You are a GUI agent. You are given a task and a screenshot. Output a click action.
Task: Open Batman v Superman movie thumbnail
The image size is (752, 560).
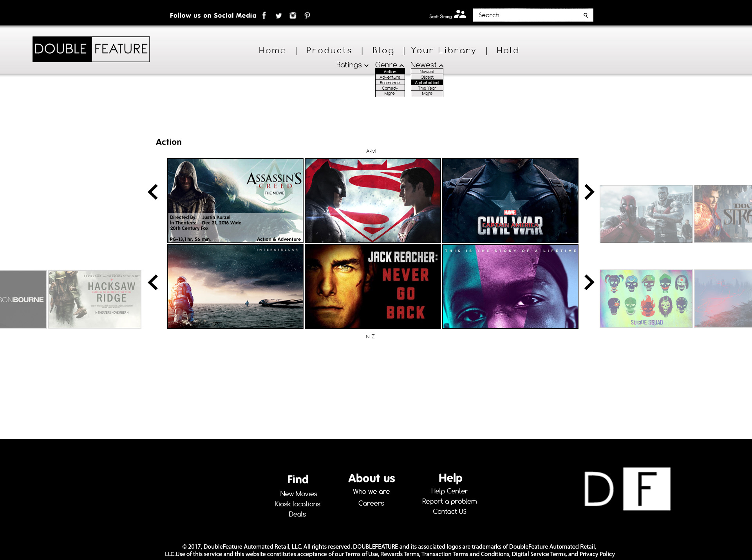373,201
